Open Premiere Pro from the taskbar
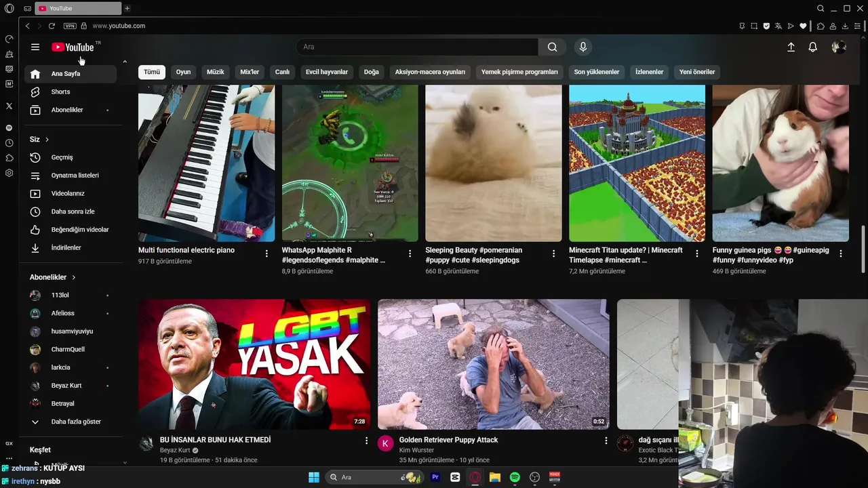 [x=435, y=477]
